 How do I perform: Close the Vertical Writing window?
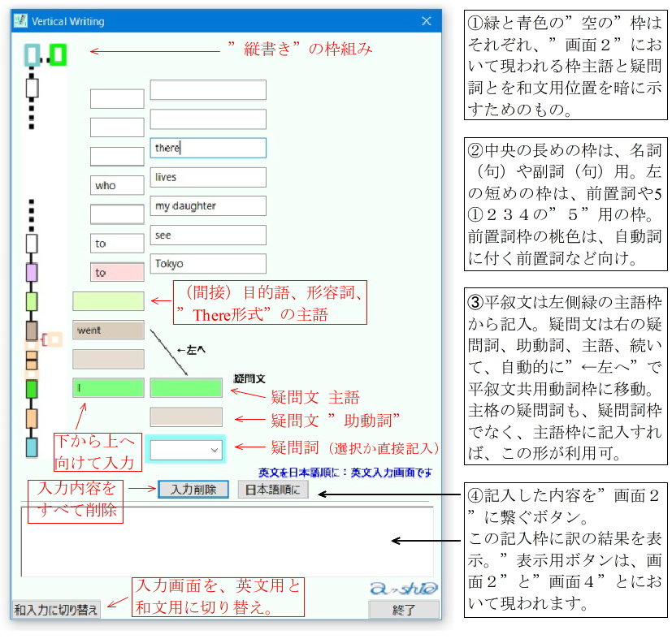(x=425, y=22)
